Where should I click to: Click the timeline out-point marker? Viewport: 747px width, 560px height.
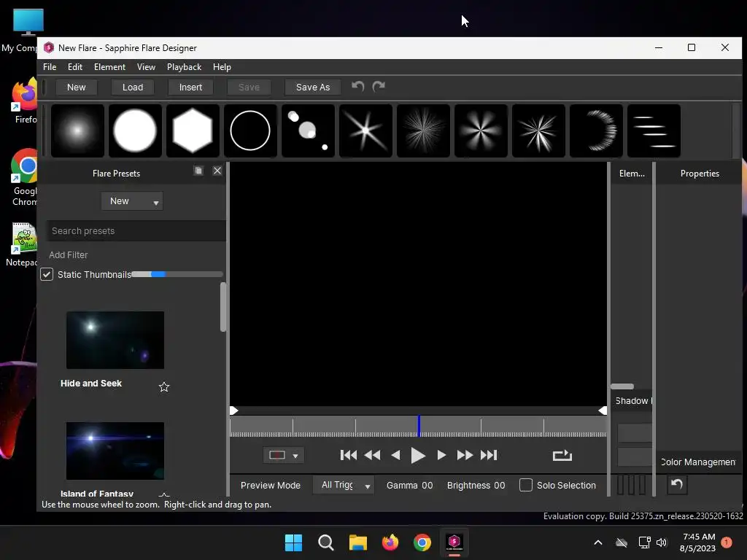pos(603,411)
